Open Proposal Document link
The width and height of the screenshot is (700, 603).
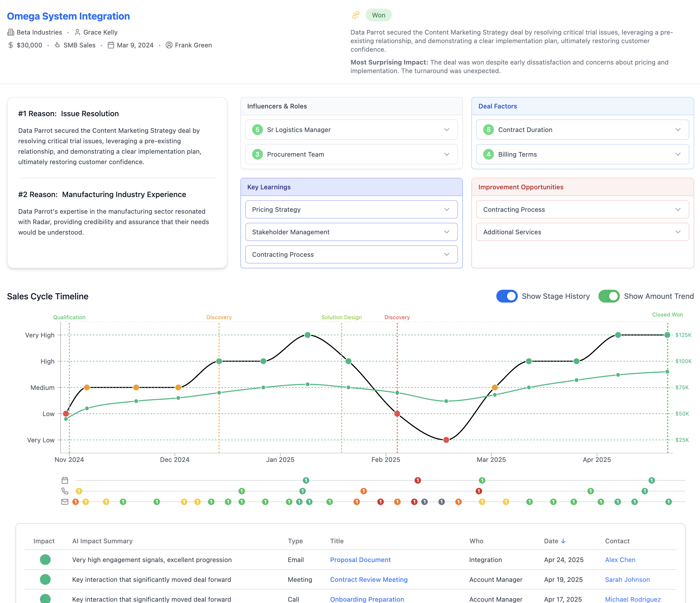point(360,560)
